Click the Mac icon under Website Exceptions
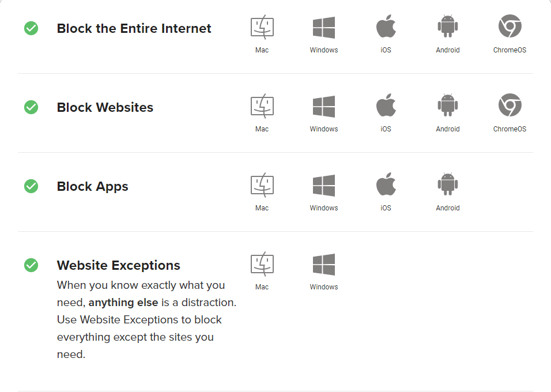Screen dimensions: 551x392 coord(262,264)
